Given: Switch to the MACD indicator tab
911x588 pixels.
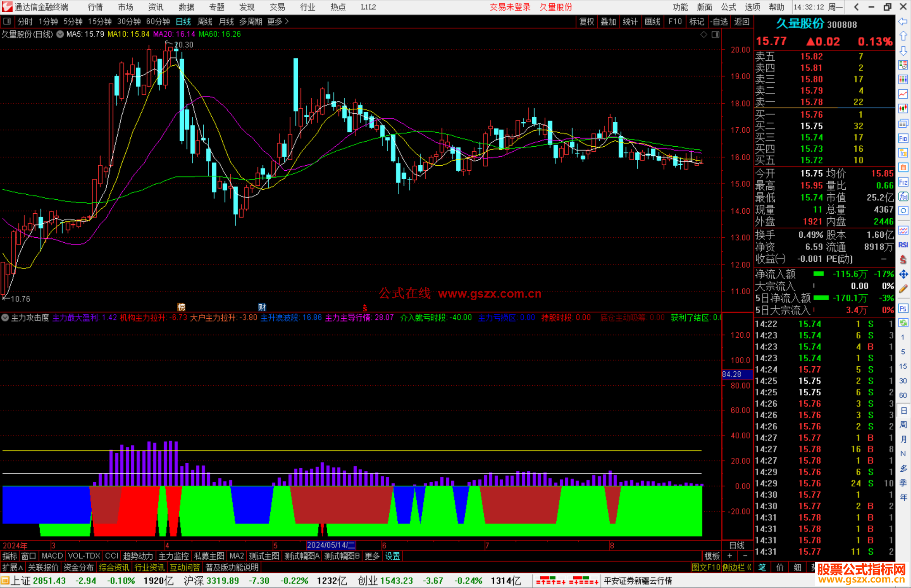Looking at the screenshot, I should point(52,556).
